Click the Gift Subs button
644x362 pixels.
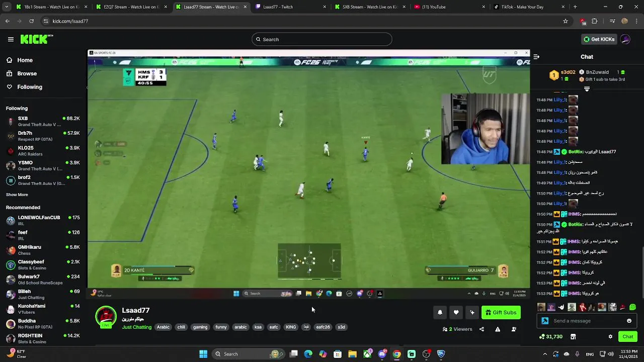(501, 313)
